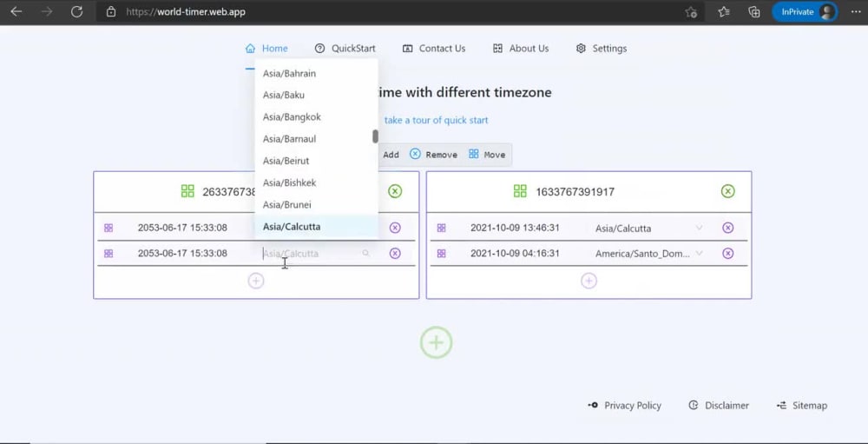The height and width of the screenshot is (444, 868).
Task: Click first 2053-06-17 15:33:08 date field
Action: pos(182,228)
